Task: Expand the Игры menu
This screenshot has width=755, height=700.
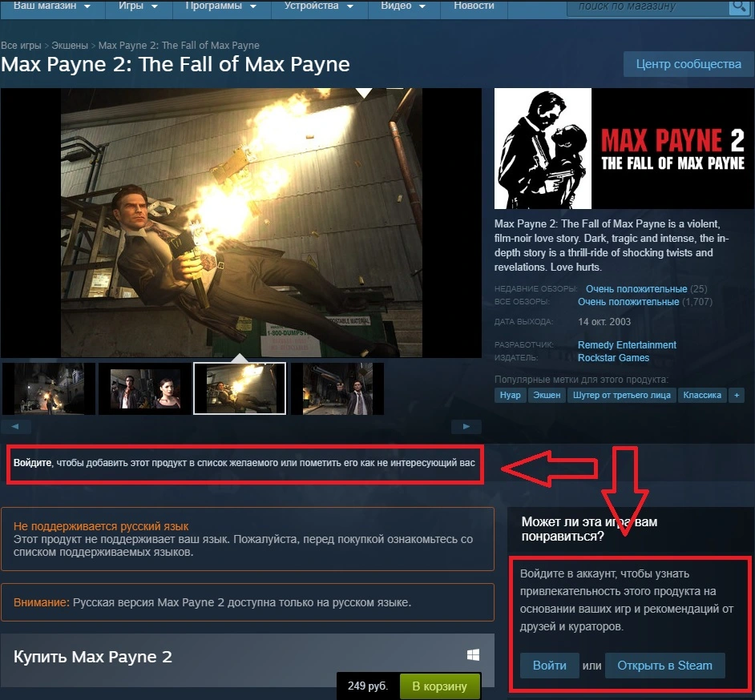Action: (138, 6)
